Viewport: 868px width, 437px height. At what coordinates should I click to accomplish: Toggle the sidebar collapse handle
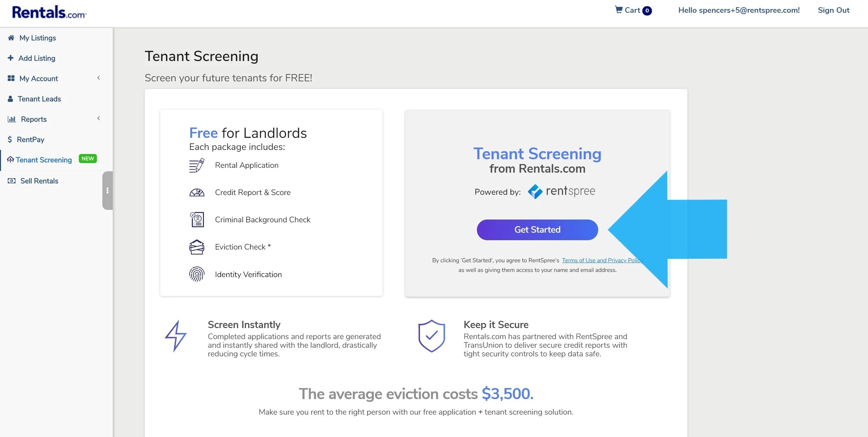[107, 191]
